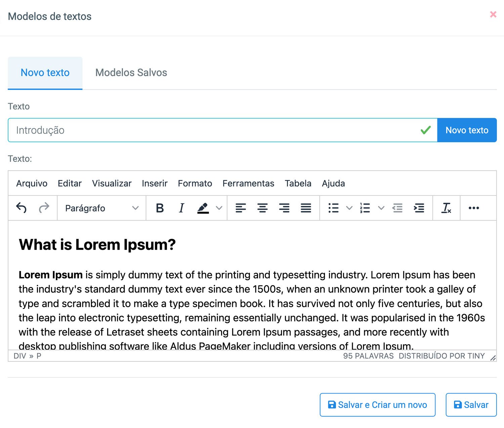504x428 pixels.
Task: Open the Formato menu
Action: [195, 183]
